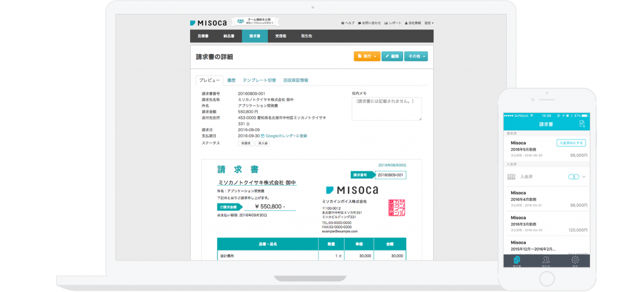Tap Misoca 2016年3月勤務 invoice on phone
This screenshot has height=292, width=644.
547,224
